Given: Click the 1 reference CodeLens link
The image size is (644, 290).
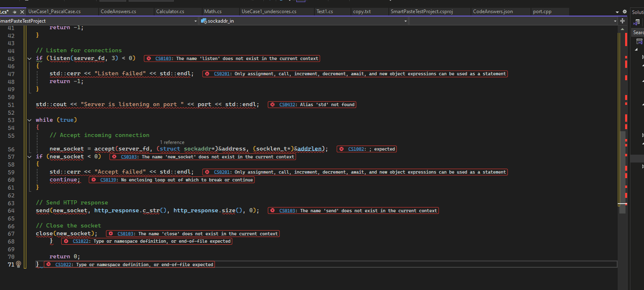Looking at the screenshot, I should pos(172,142).
